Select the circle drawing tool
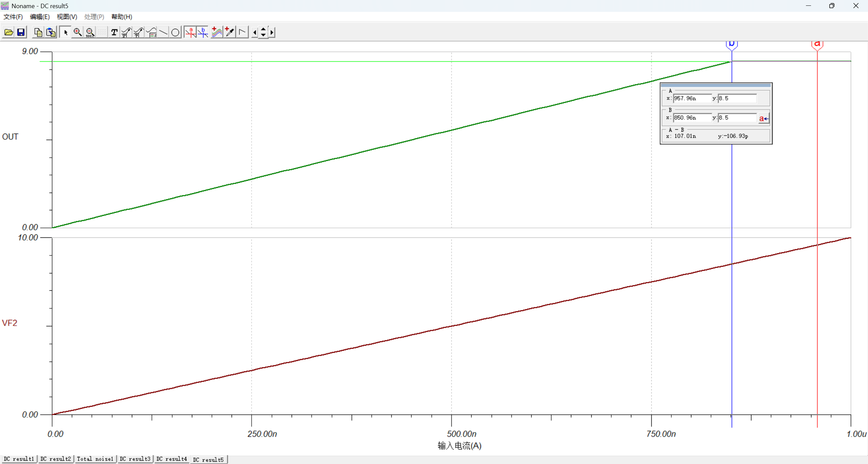868x464 pixels. tap(175, 33)
